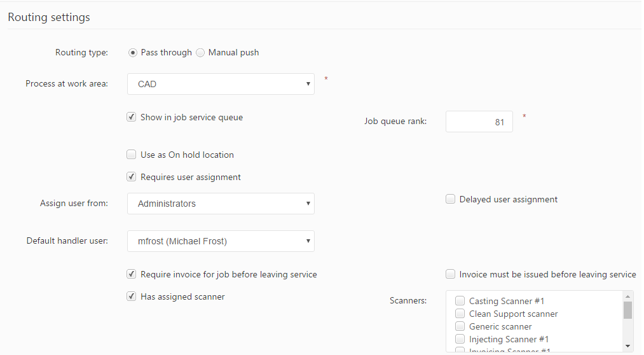Screen dimensions: 644x355
Task: Select the Manual push radio button
Action: point(200,53)
